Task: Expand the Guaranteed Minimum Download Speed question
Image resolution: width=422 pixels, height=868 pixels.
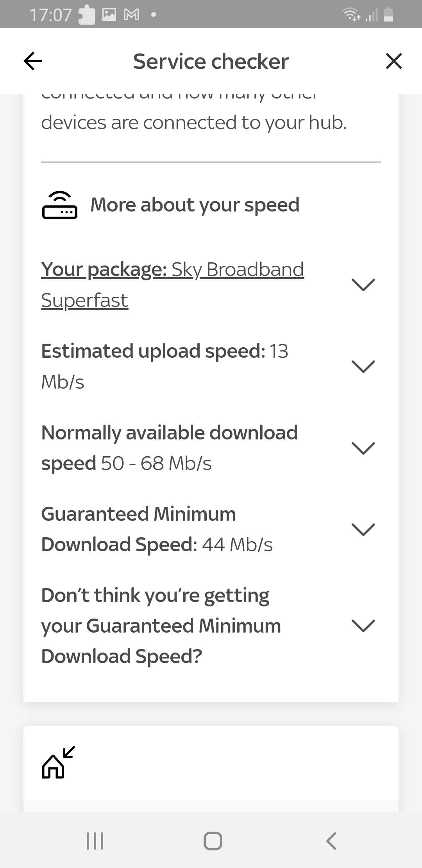Action: click(x=363, y=625)
